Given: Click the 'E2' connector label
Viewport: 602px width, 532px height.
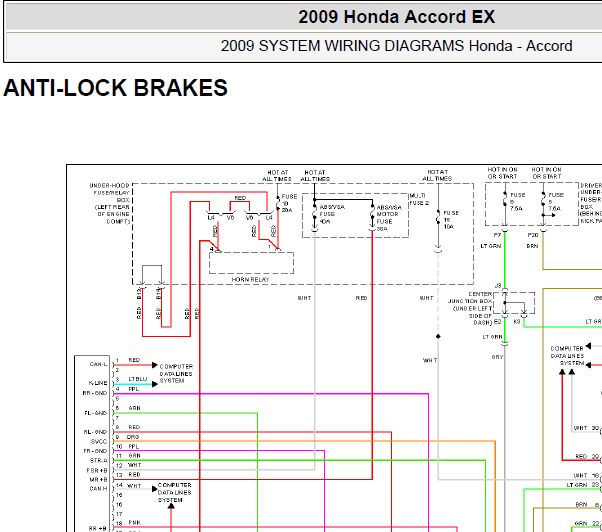Looking at the screenshot, I should (x=497, y=322).
